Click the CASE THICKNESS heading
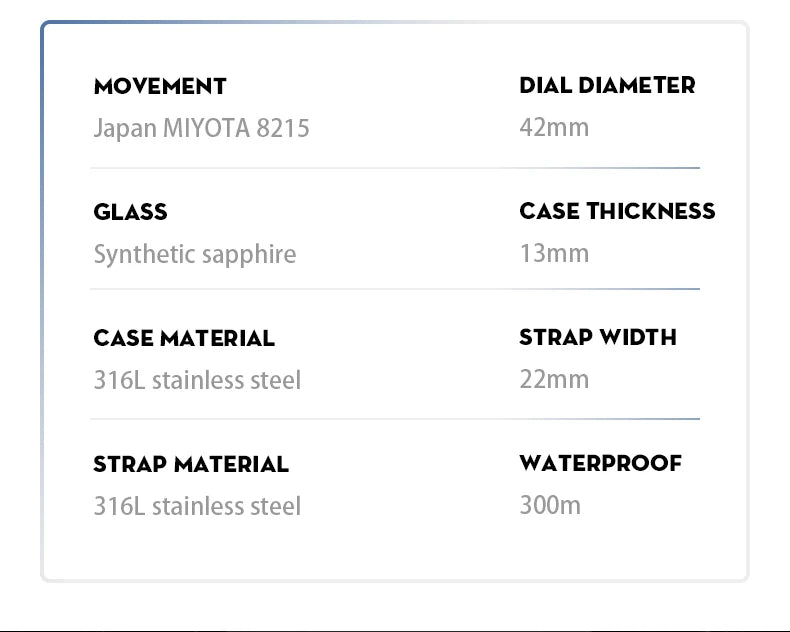The image size is (790, 632). [x=617, y=211]
